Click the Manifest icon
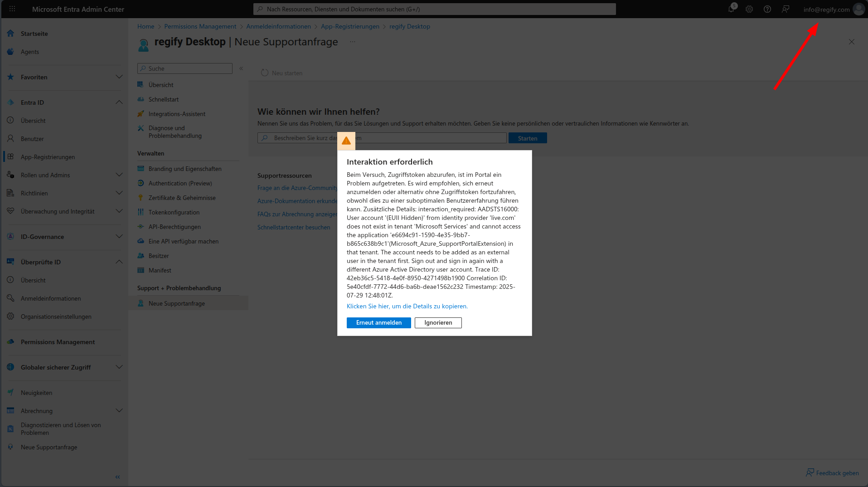 pos(141,270)
